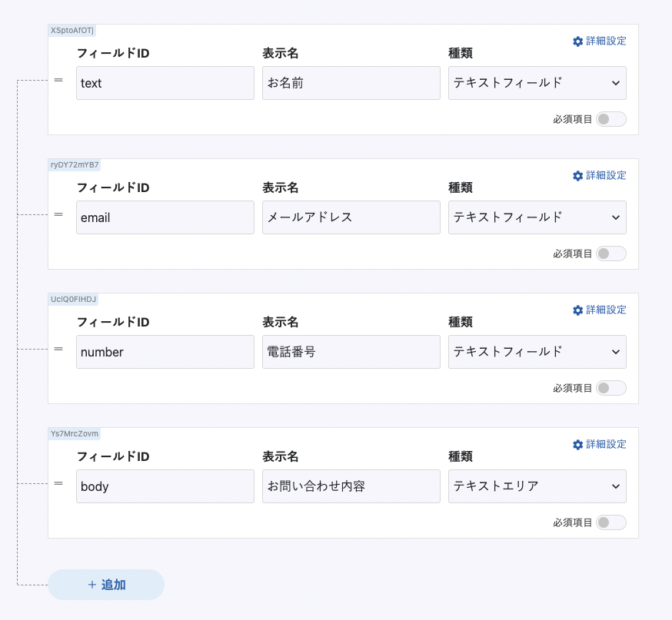Click the 表示名 input showing 電話番号
672x620 pixels.
click(x=351, y=352)
